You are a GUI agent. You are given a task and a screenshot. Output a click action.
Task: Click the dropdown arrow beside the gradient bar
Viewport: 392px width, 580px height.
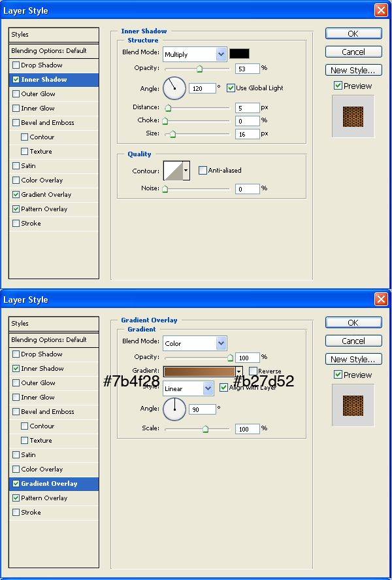point(239,371)
